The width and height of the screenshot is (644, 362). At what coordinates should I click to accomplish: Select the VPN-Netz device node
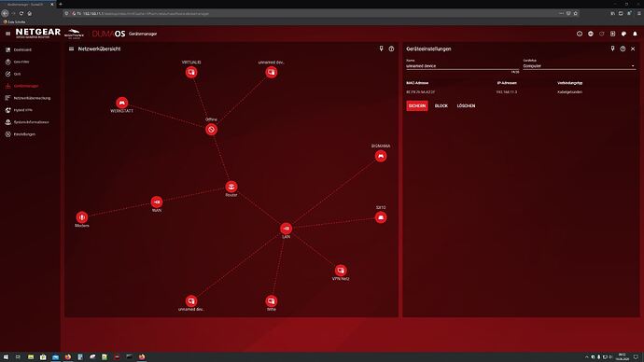[341, 271]
